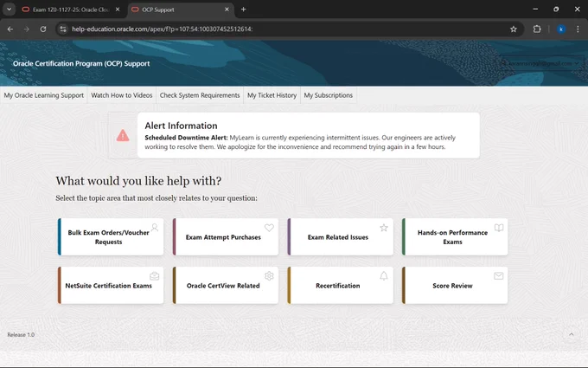This screenshot has width=588, height=368.
Task: Go back to the previous page
Action: 10,29
